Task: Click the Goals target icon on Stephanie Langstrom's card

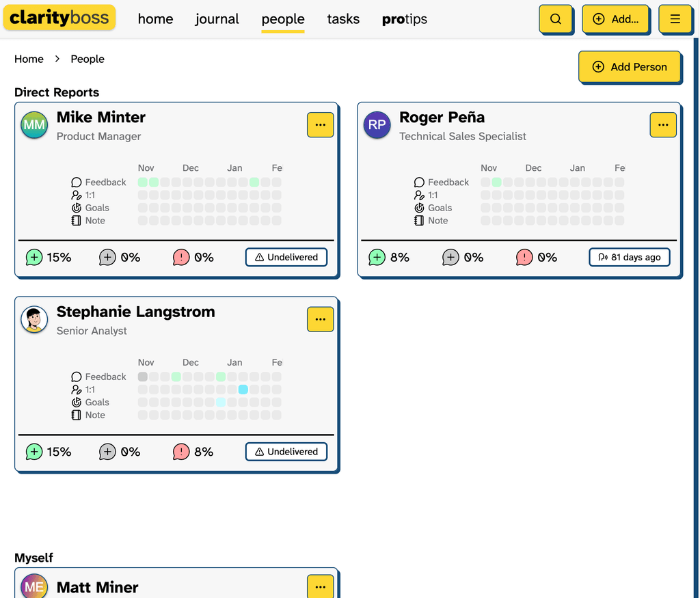Action: (x=76, y=403)
